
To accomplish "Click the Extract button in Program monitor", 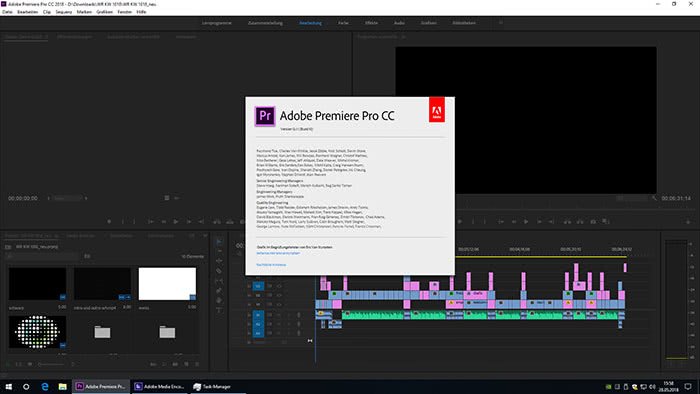I will (x=580, y=221).
